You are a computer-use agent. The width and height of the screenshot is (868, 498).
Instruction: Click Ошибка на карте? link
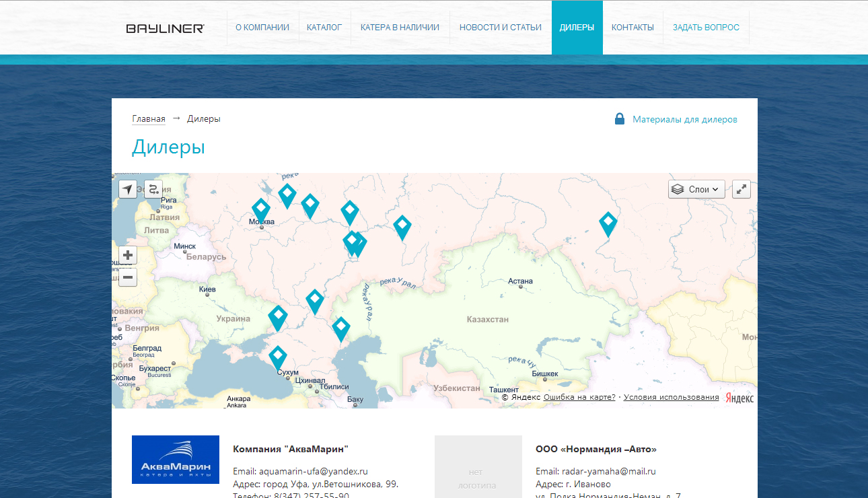(x=579, y=397)
